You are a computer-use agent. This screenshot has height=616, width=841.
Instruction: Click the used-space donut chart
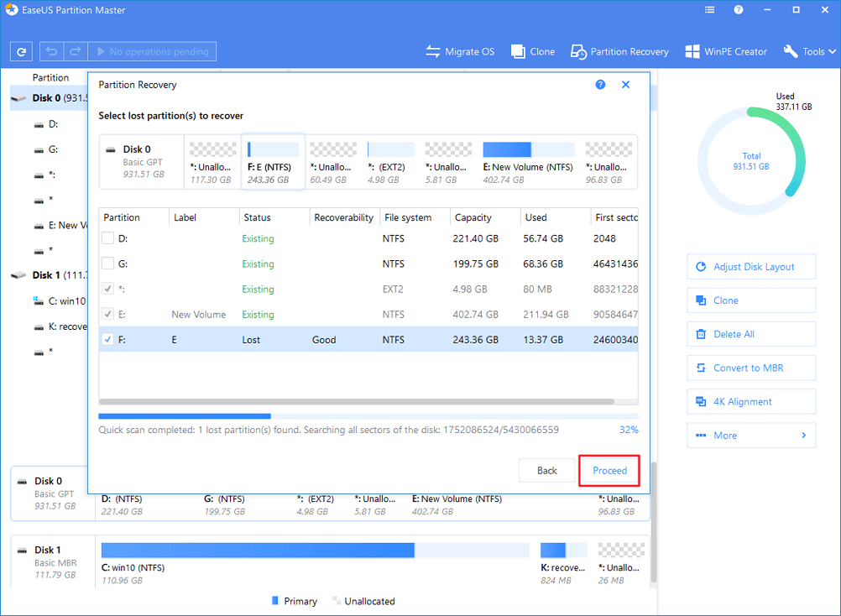(x=751, y=161)
